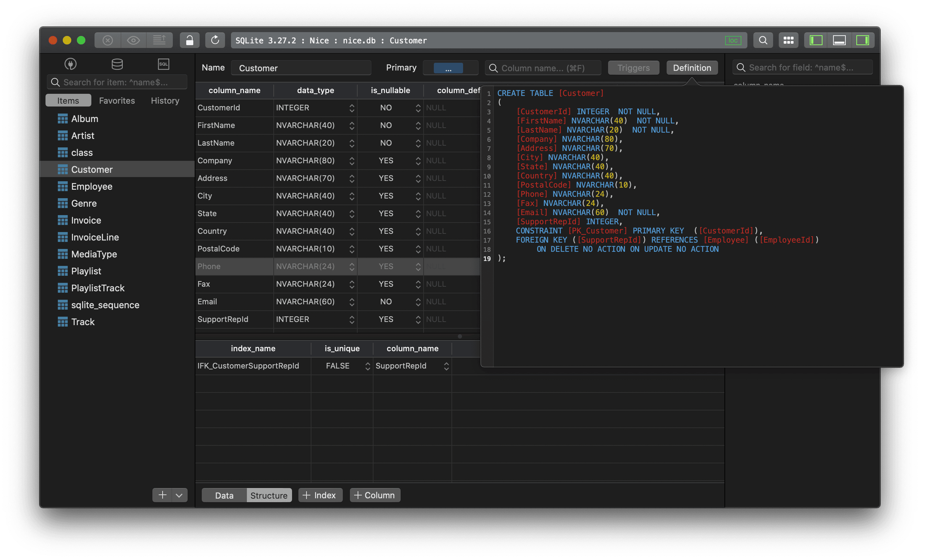
Task: Open data_type dropdown for FirstName
Action: (352, 126)
